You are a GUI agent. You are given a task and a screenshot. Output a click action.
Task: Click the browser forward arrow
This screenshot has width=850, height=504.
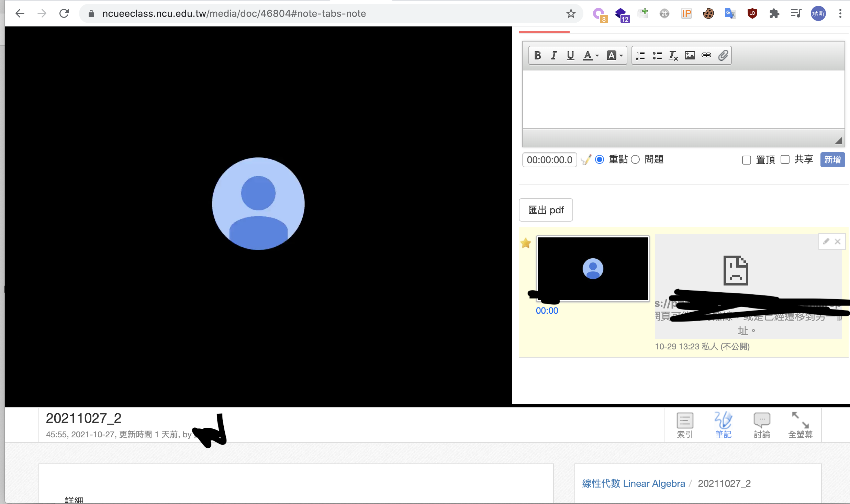42,13
